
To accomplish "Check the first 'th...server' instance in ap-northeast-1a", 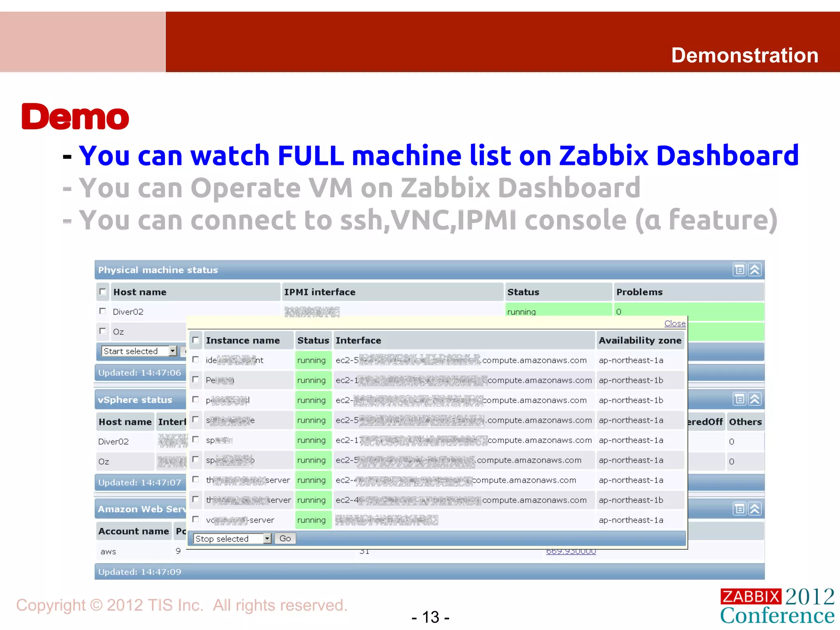I will (x=196, y=479).
